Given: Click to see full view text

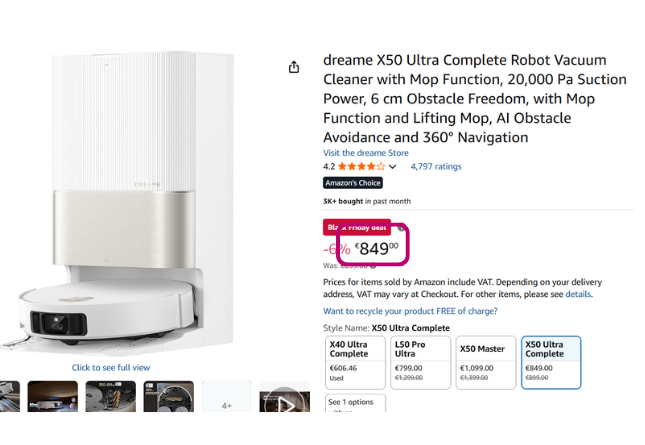Looking at the screenshot, I should [111, 368].
